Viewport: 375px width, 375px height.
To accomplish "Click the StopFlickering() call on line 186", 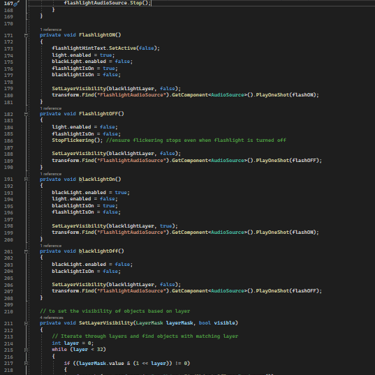I will [x=77, y=140].
